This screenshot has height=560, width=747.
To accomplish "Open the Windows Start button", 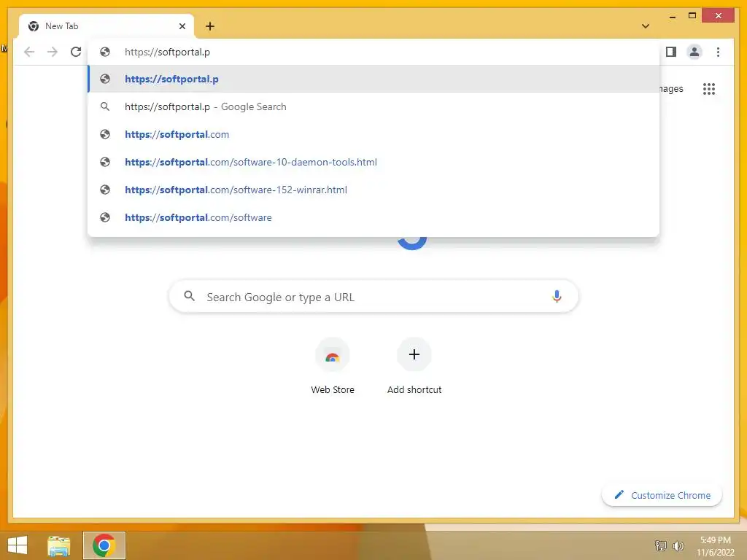I will [18, 545].
